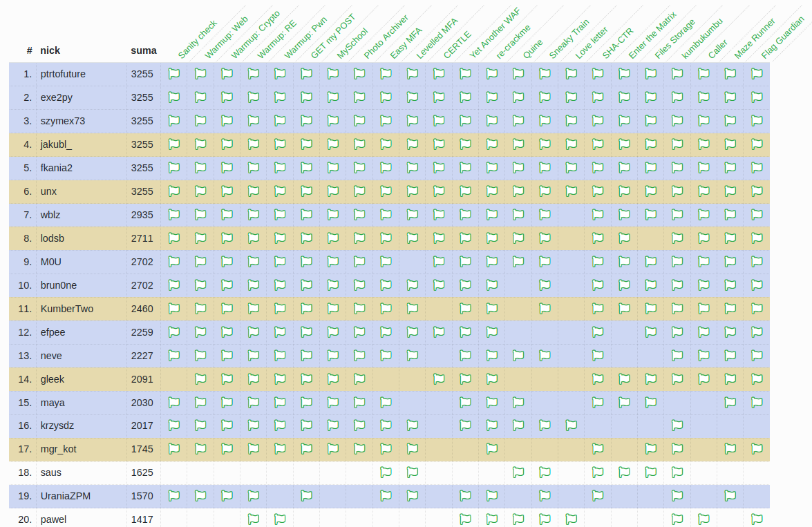Click wblz's Sneaky Train flag
Image resolution: width=812 pixels, height=527 pixels.
(x=545, y=215)
